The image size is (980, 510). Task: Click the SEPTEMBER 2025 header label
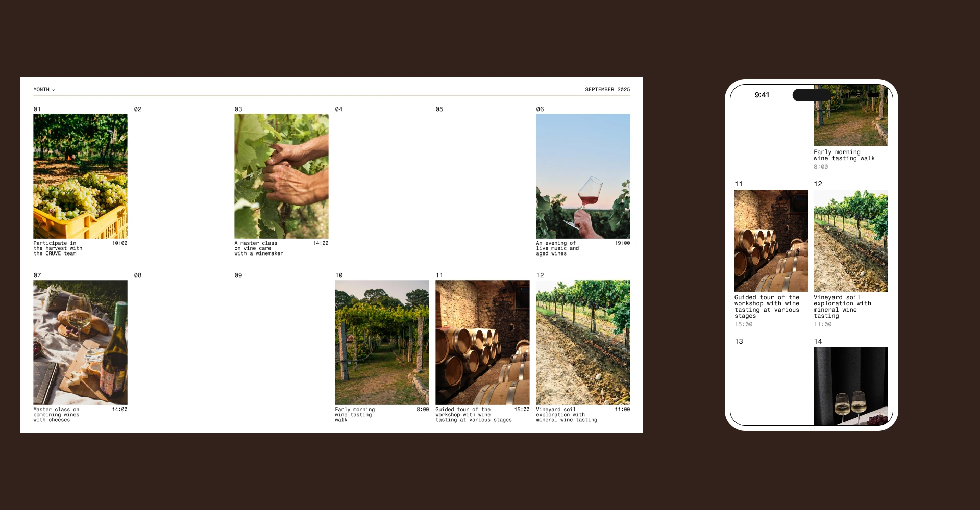(x=607, y=89)
